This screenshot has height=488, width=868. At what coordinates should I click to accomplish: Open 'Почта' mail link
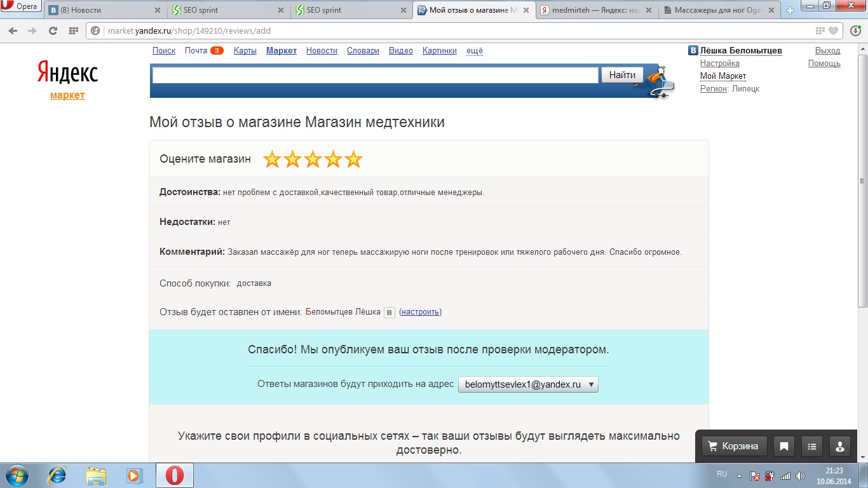[196, 51]
